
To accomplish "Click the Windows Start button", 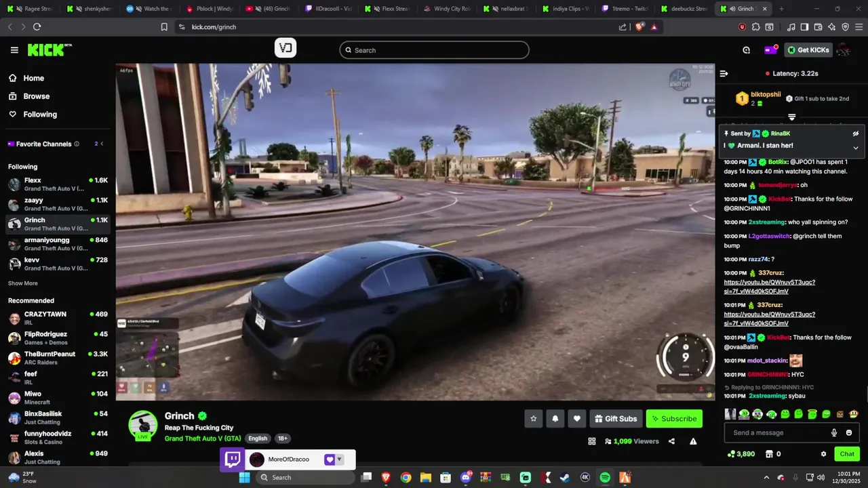I will [x=244, y=477].
